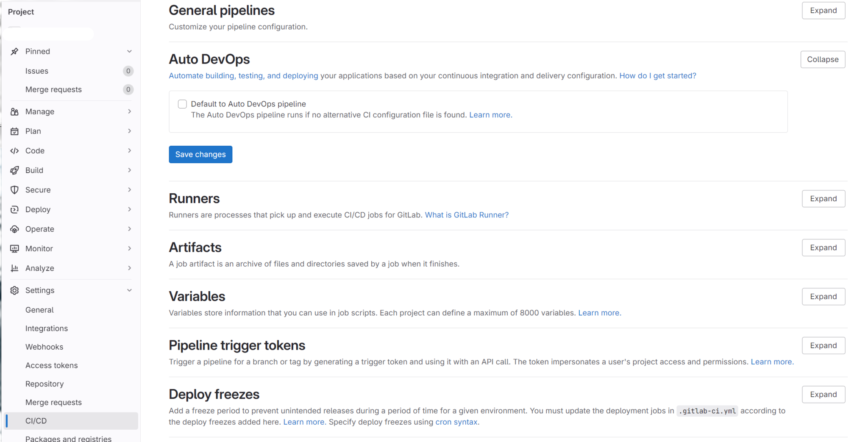The height and width of the screenshot is (442, 868).
Task: Select the Deploy icon in sidebar
Action: [x=15, y=209]
